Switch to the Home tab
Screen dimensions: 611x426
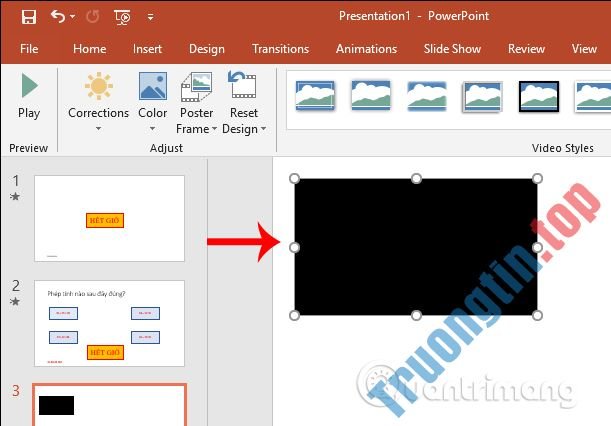pyautogui.click(x=90, y=49)
